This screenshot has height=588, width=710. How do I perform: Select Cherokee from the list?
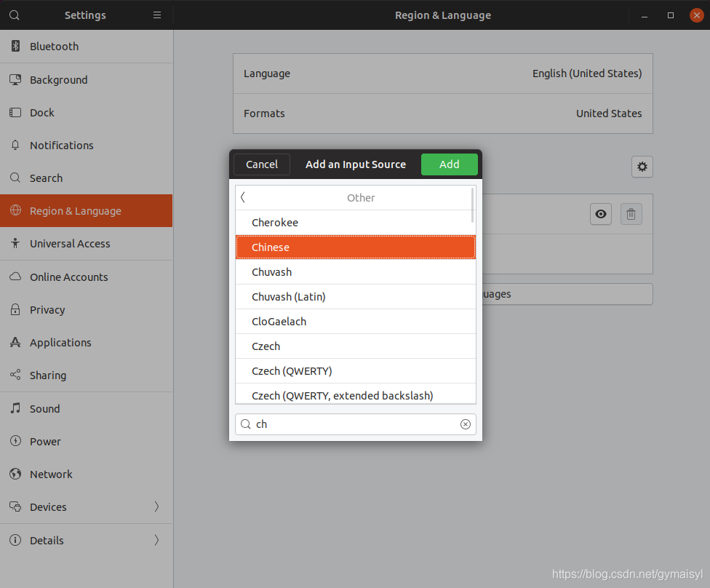356,223
